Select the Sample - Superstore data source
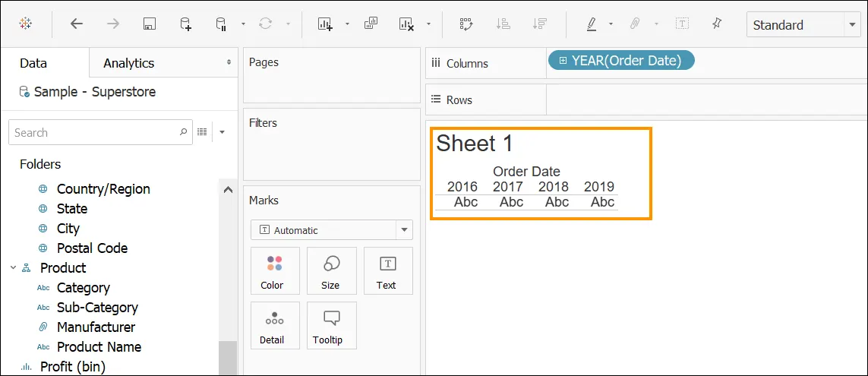This screenshot has width=868, height=376. 88,91
